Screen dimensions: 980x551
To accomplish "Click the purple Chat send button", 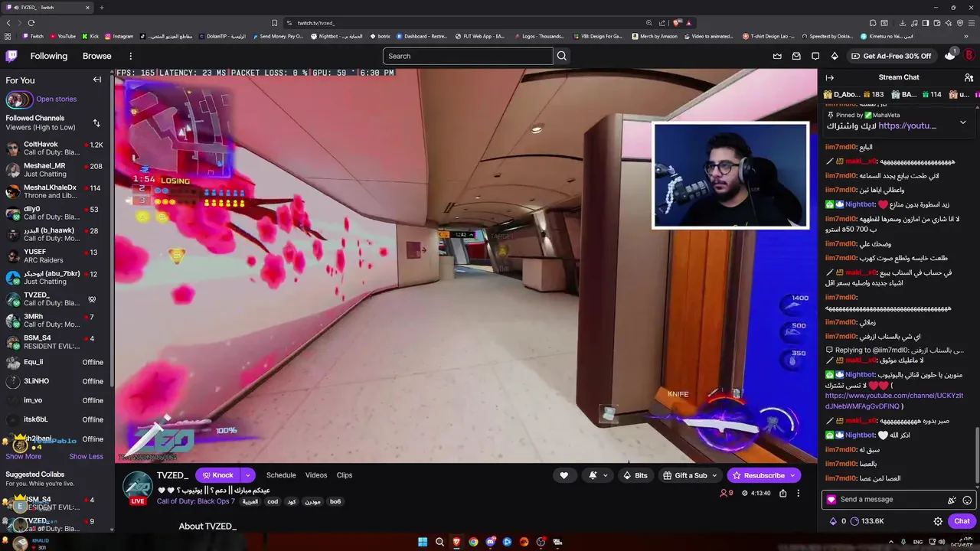I will 962,521.
